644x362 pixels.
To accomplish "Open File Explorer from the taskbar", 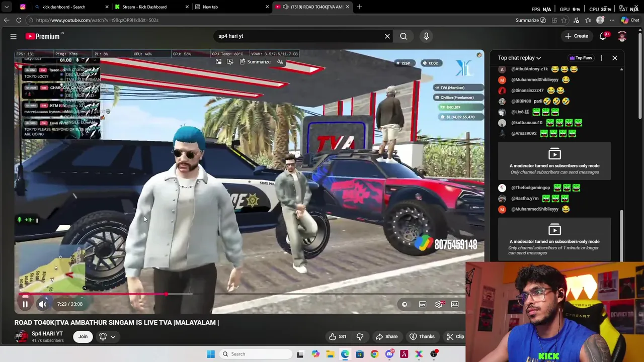I will tap(330, 354).
